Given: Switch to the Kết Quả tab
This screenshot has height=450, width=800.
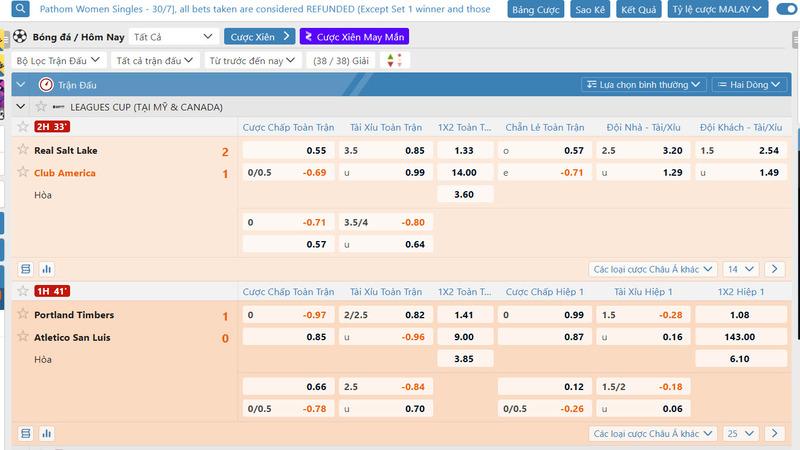Looking at the screenshot, I should pos(639,10).
